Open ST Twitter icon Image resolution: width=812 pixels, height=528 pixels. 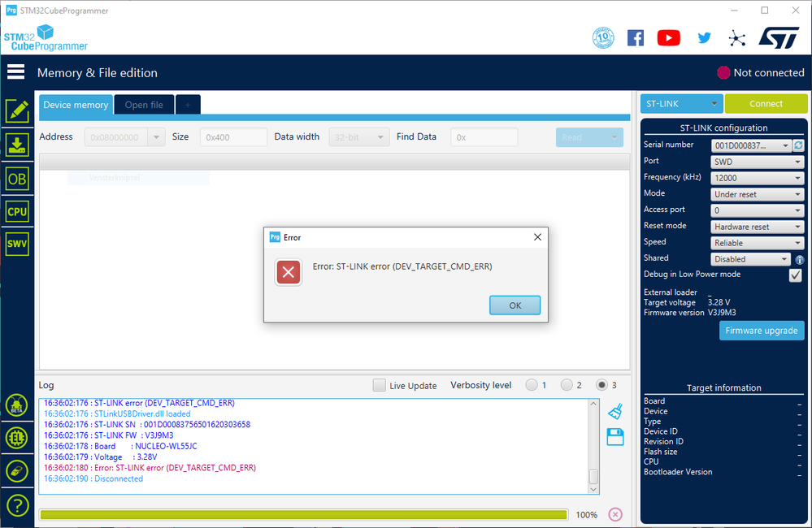click(704, 38)
